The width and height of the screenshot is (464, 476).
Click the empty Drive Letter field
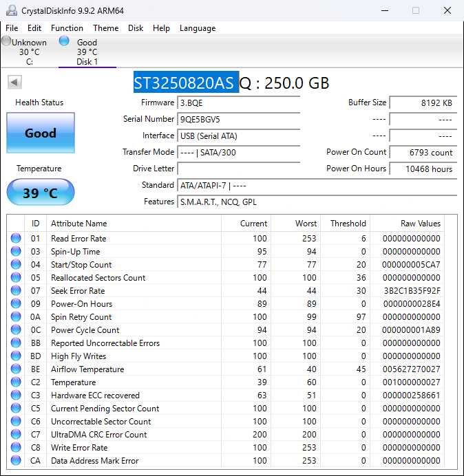238,169
